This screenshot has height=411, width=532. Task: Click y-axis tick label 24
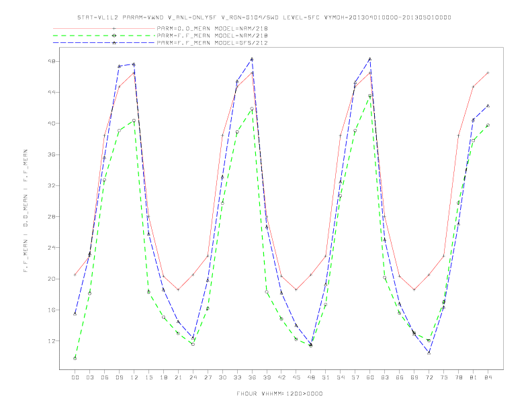(x=52, y=248)
